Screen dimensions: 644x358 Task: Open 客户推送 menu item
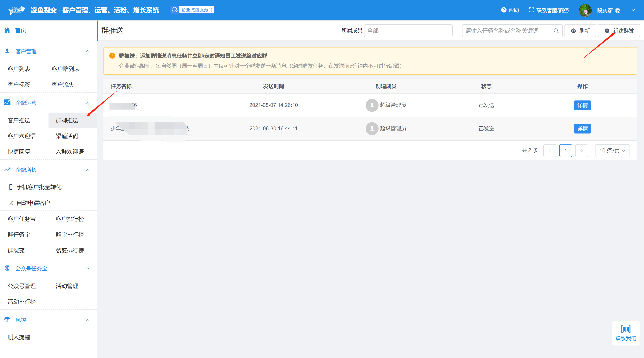pyautogui.click(x=19, y=120)
